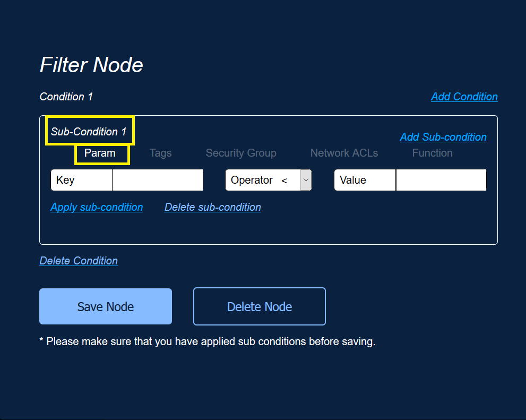
Task: Click the Delete Node button
Action: click(x=260, y=306)
